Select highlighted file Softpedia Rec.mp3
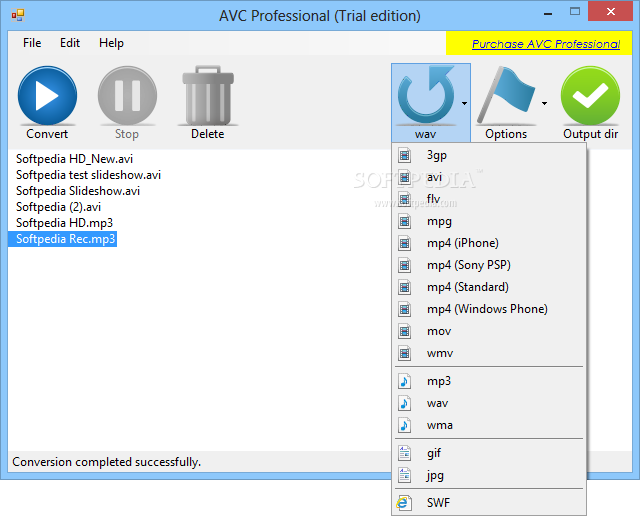 coord(63,239)
